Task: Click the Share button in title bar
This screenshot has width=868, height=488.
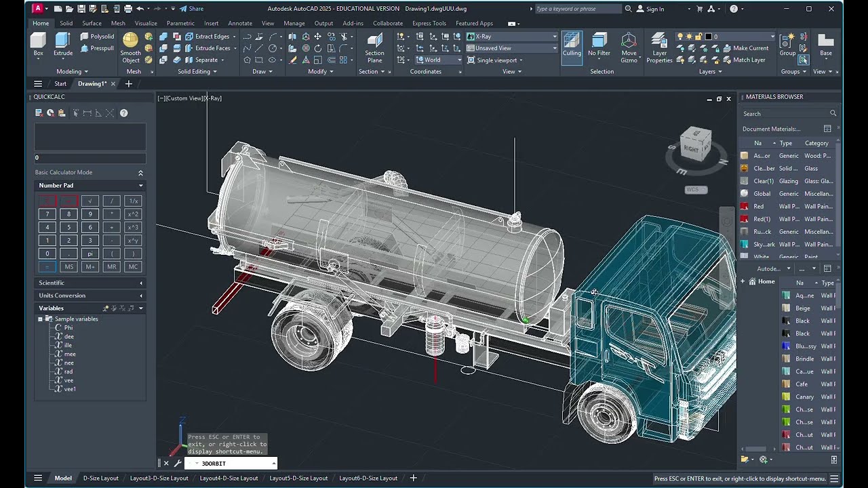Action: coord(191,9)
